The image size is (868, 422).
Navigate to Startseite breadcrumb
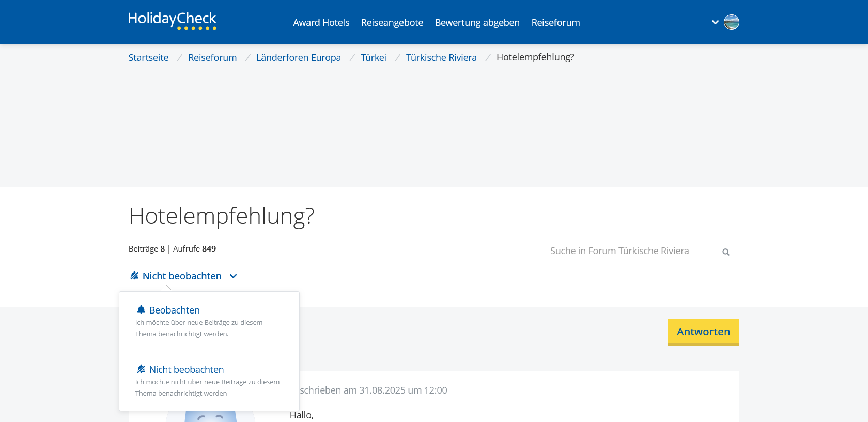[148, 58]
